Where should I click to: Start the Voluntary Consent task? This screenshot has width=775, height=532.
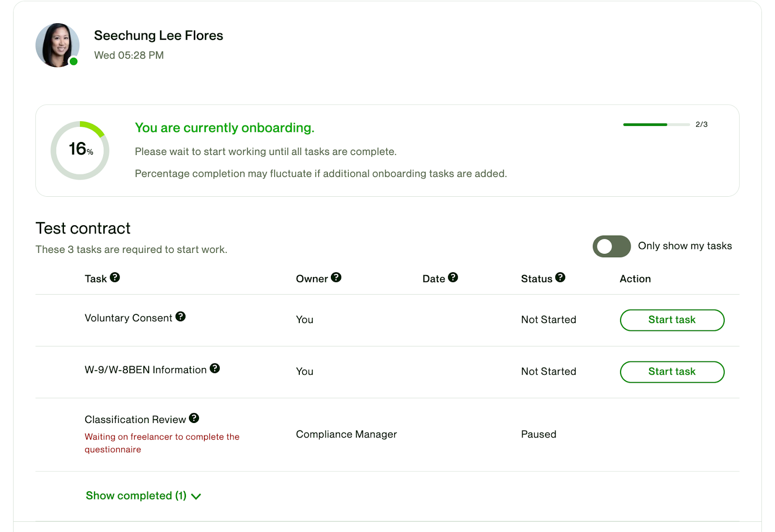(x=672, y=320)
